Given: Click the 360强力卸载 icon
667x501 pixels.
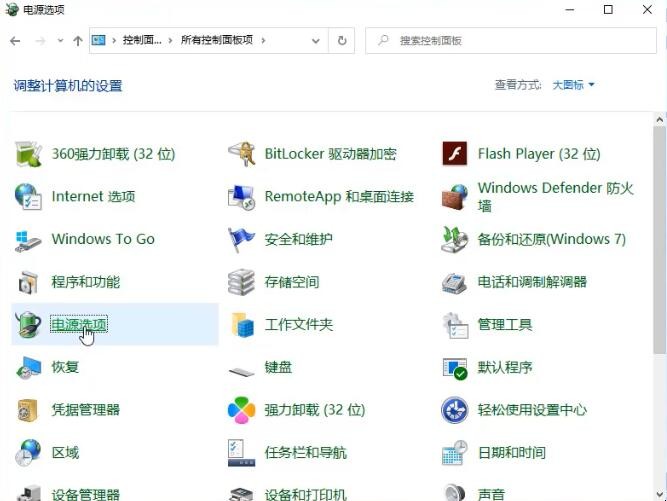Looking at the screenshot, I should (28, 154).
